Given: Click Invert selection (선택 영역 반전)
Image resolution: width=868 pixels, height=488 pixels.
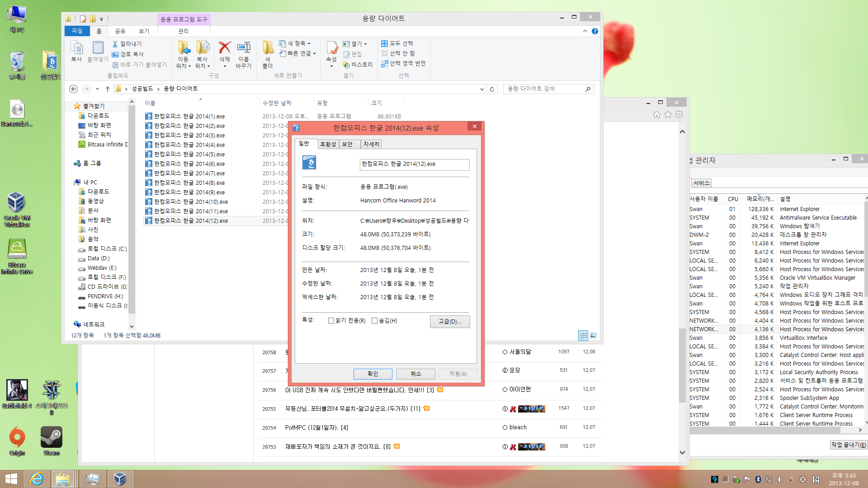Looking at the screenshot, I should [403, 63].
